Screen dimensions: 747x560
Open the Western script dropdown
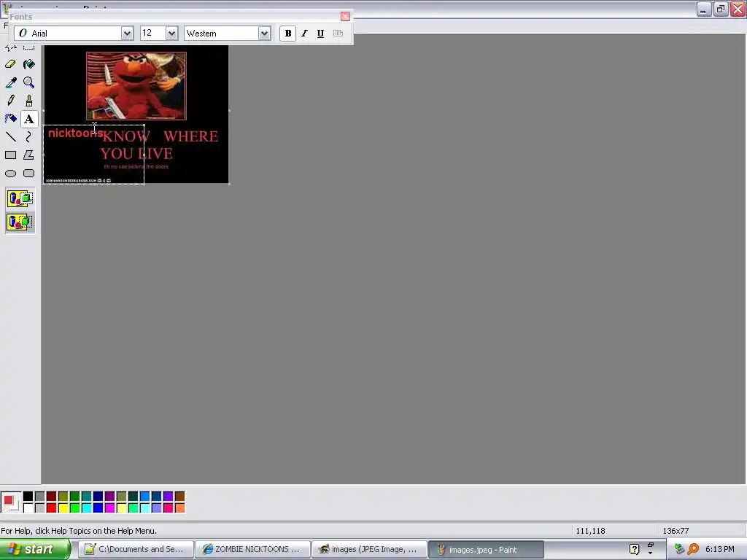[x=264, y=34]
